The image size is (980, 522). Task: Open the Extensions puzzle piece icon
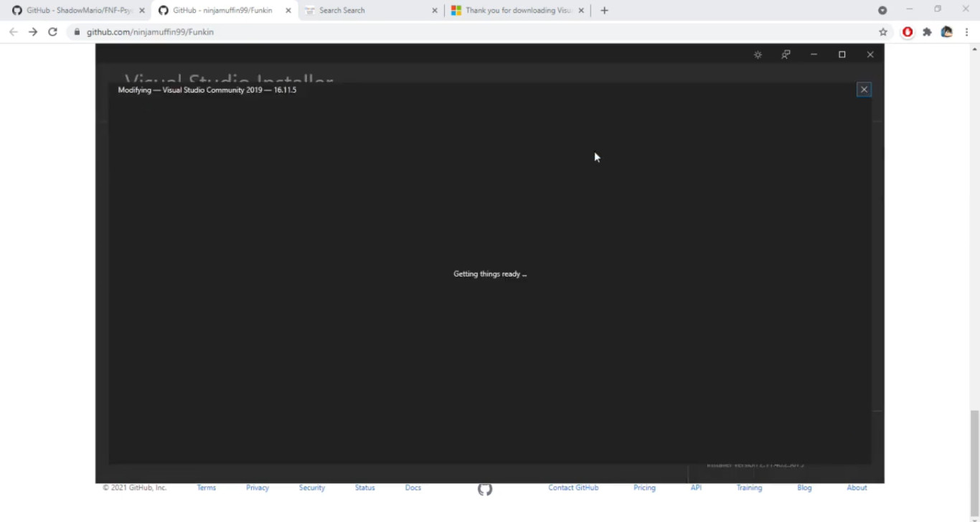pyautogui.click(x=927, y=32)
